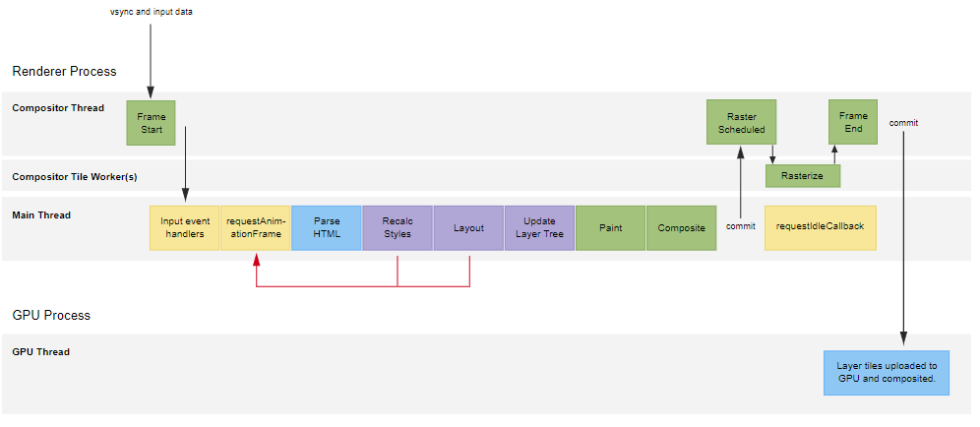This screenshot has height=427, width=980.
Task: Click the Frame Start box
Action: (x=151, y=123)
